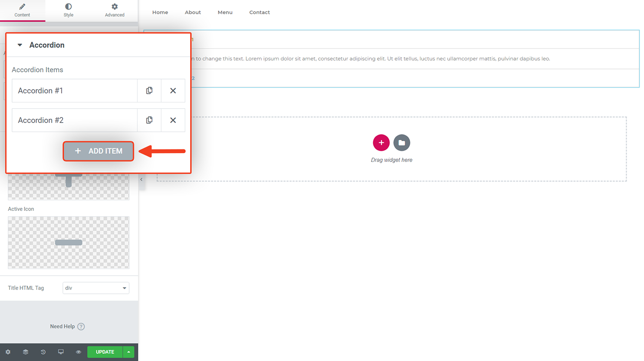The image size is (644, 361).
Task: Collapse the Accordion settings section
Action: [x=20, y=45]
